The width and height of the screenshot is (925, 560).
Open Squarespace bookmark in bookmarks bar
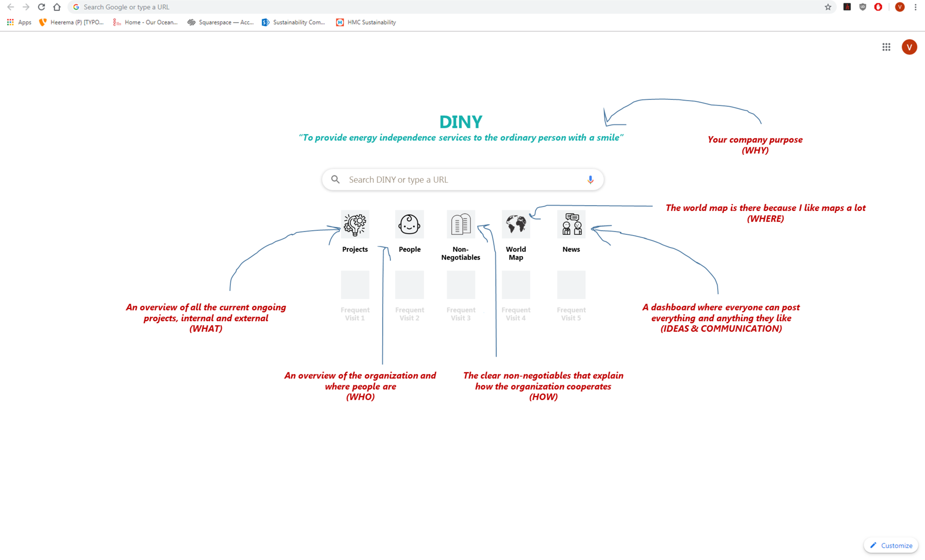tap(221, 23)
